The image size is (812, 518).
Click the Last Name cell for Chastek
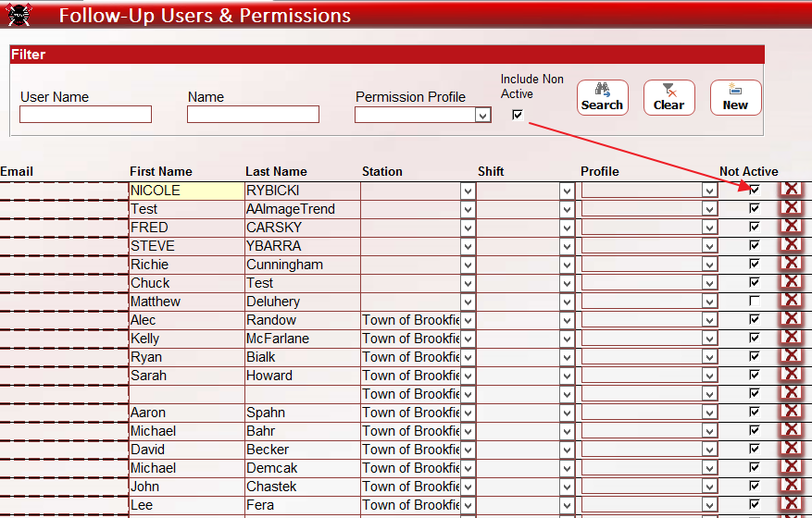coord(302,487)
